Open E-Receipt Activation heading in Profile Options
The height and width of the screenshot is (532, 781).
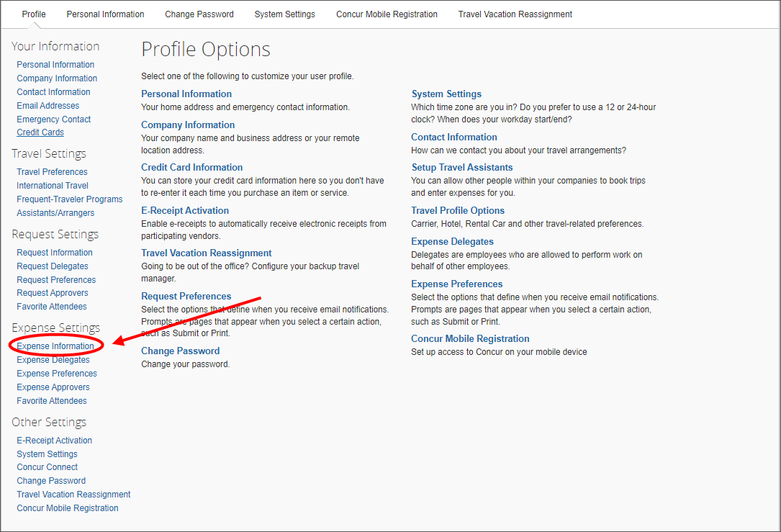coord(185,211)
